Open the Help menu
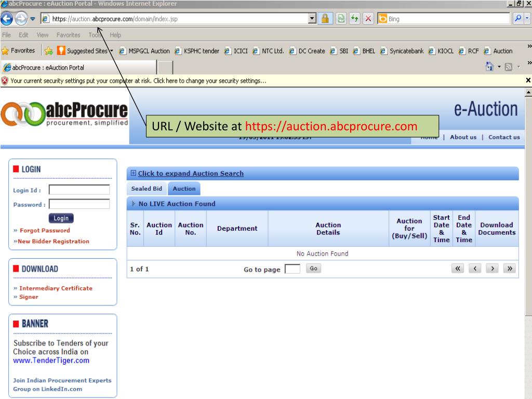Image resolution: width=532 pixels, height=399 pixels. coord(115,35)
